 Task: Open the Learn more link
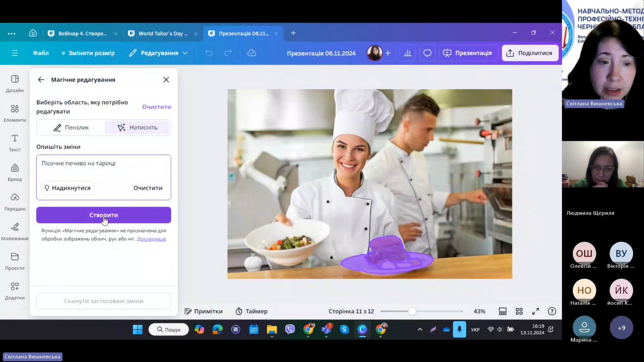151,239
